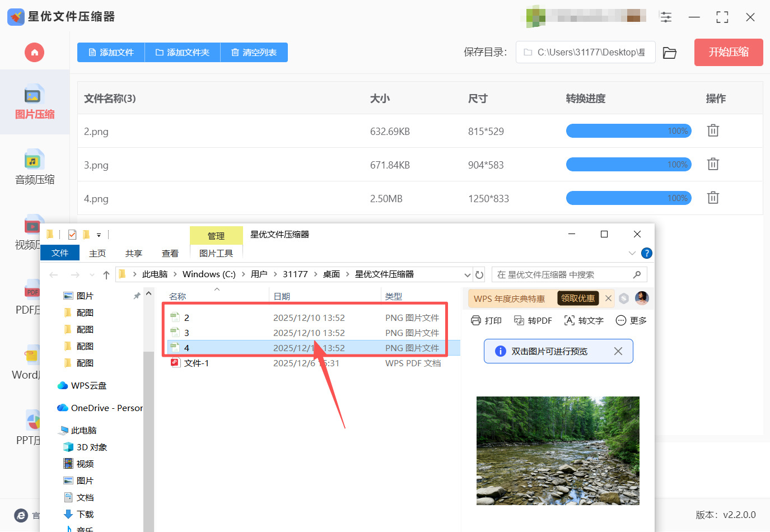The image size is (770, 532).
Task: Refresh the Explorer address bar location
Action: [x=479, y=274]
